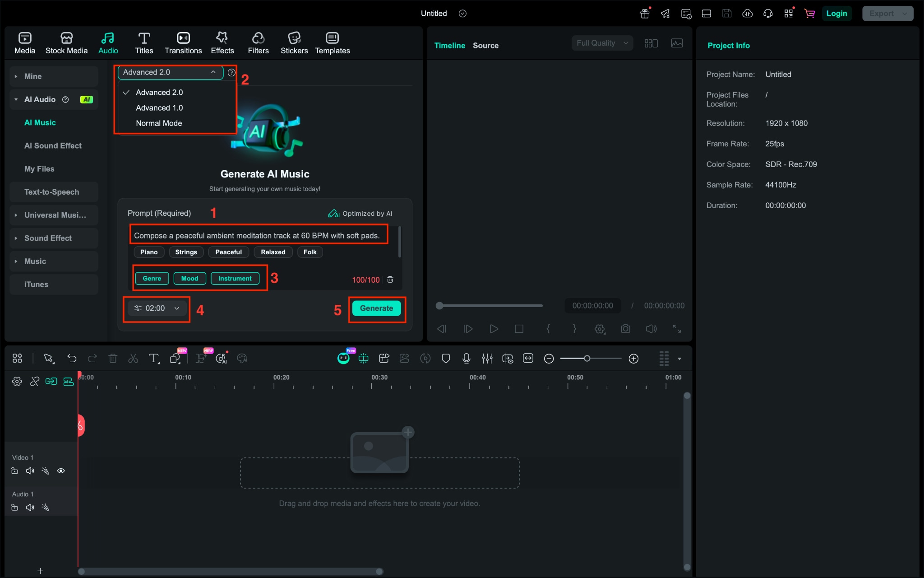The image size is (924, 578).
Task: Open the preview layout grid icon
Action: pos(651,43)
